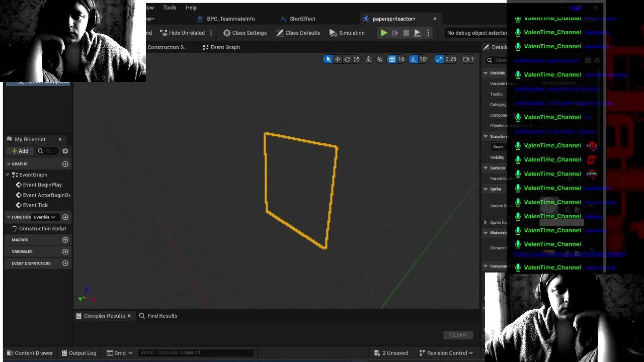Add a new variable with plus icon

(65, 251)
